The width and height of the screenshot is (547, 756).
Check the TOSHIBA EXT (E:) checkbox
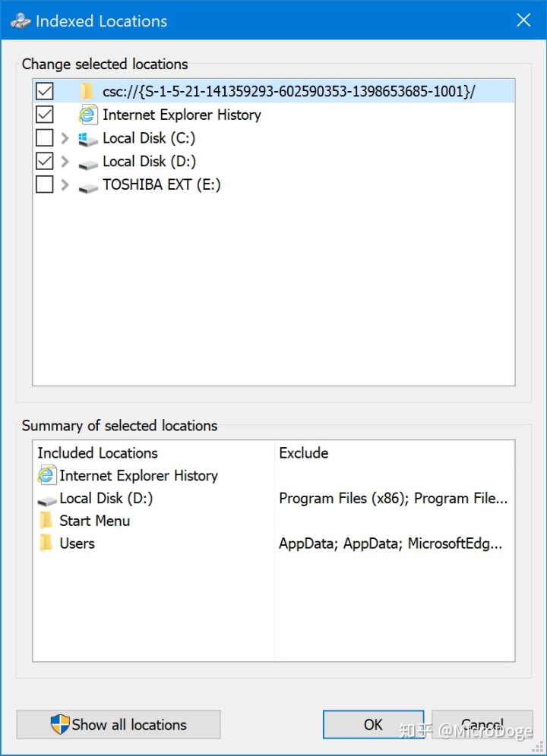[44, 184]
